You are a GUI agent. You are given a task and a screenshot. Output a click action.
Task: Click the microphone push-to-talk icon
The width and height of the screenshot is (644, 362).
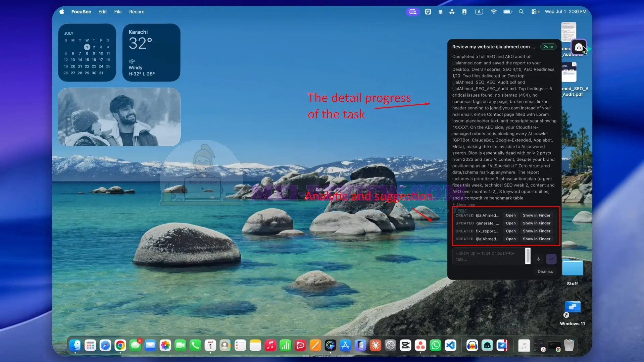click(538, 259)
